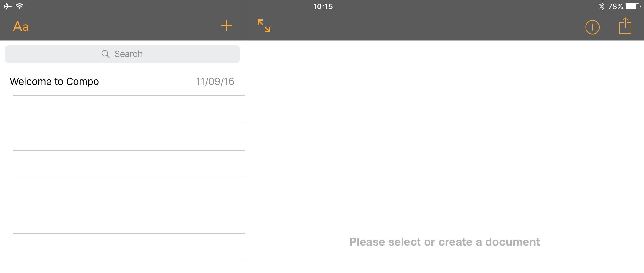Tap the Bluetooth status icon
The width and height of the screenshot is (644, 273).
point(602,6)
